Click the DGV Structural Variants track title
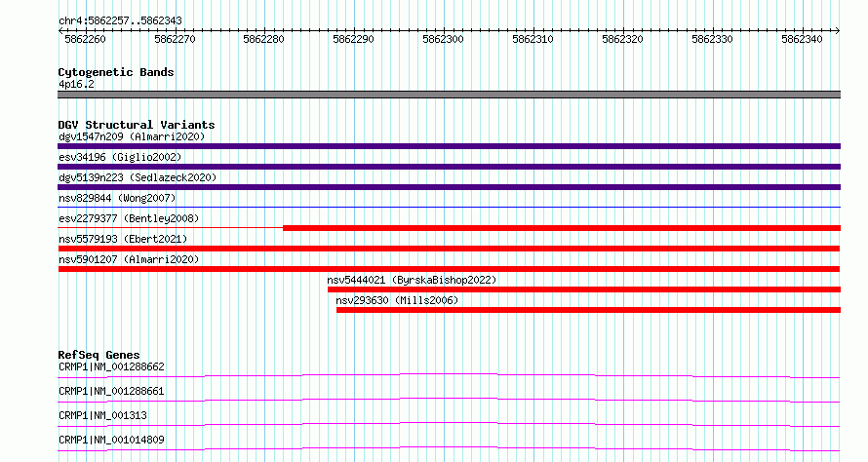Screen dimensions: 868x462 tap(137, 125)
